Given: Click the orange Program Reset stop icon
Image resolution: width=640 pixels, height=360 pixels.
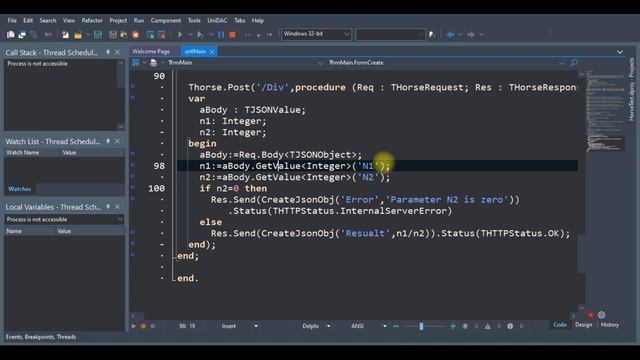Looking at the screenshot, I should (x=232, y=35).
